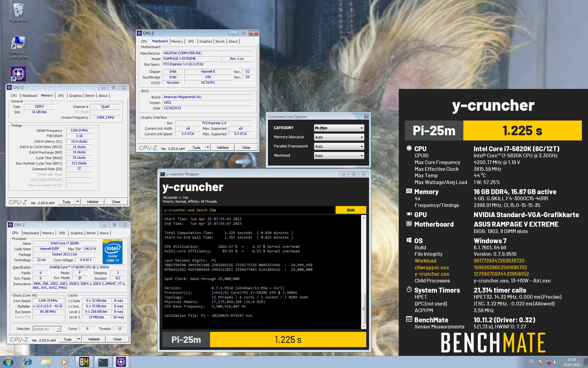
Task: Open the Workload dropdown
Action: pos(339,156)
